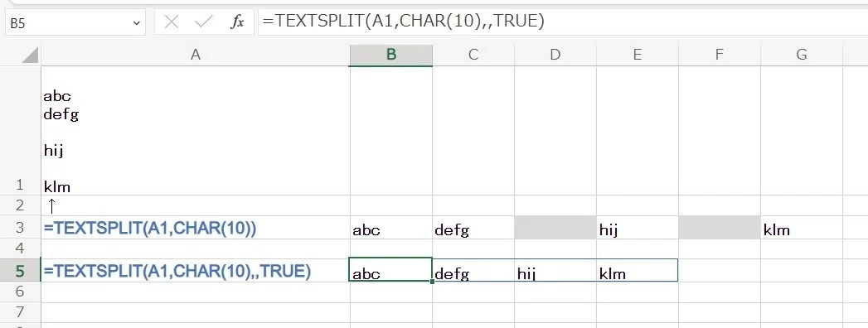Cancel the entry with the X icon
The height and width of the screenshot is (328, 868).
pyautogui.click(x=172, y=22)
